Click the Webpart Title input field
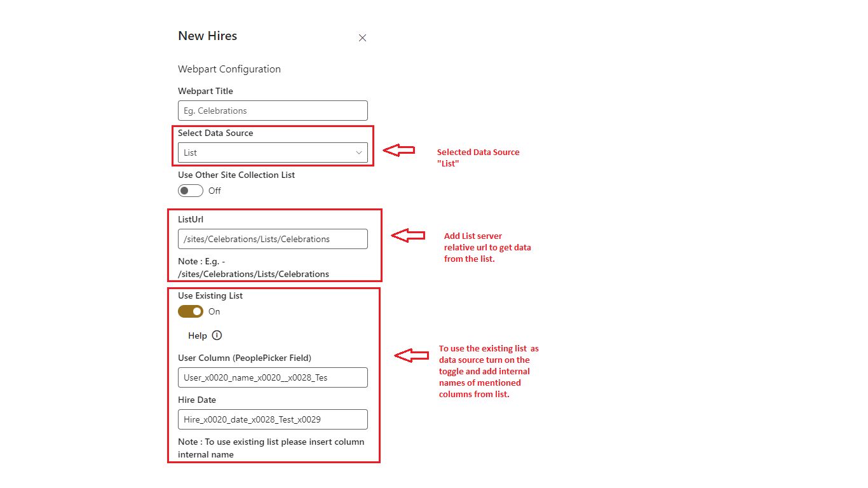The width and height of the screenshot is (868, 488). coord(273,111)
